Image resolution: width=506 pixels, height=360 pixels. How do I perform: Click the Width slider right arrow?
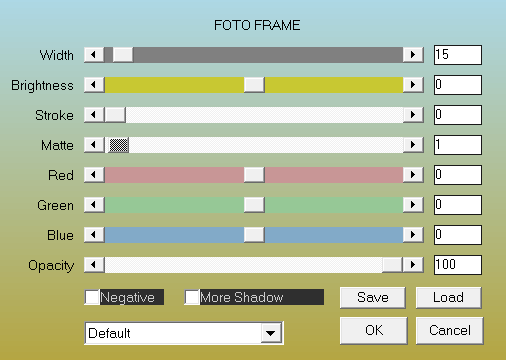pos(413,55)
